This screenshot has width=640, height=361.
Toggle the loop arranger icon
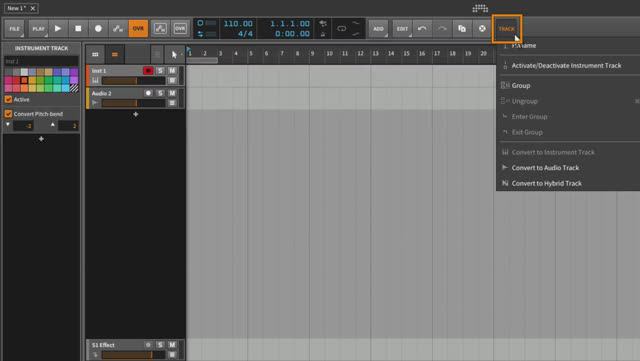[x=342, y=29]
